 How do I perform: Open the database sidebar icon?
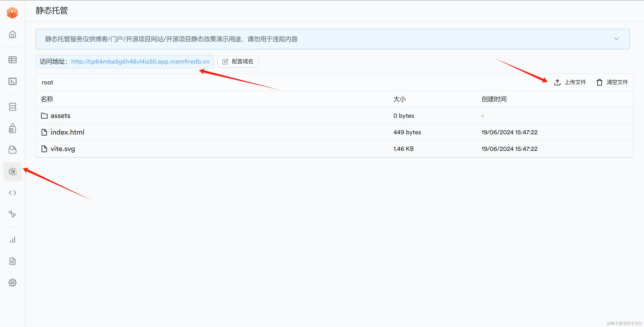(13, 107)
